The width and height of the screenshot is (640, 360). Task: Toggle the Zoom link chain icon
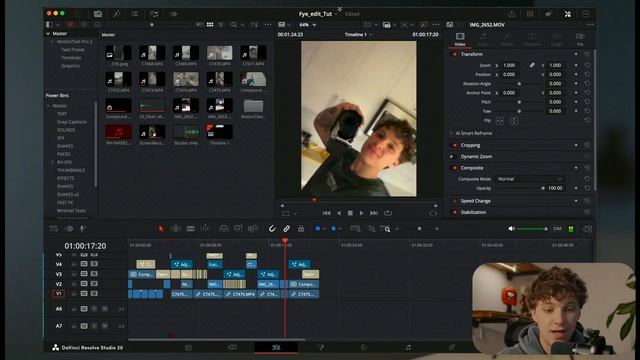pos(532,65)
